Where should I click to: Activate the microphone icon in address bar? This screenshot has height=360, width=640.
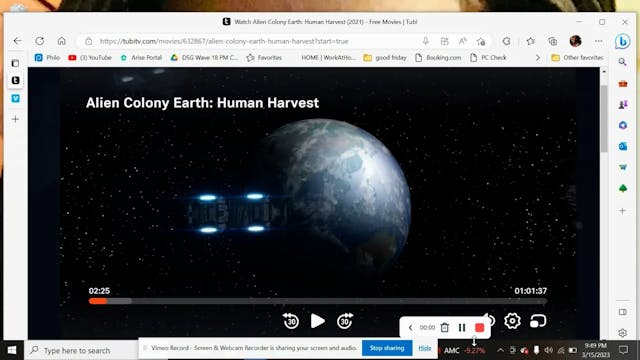[425, 41]
